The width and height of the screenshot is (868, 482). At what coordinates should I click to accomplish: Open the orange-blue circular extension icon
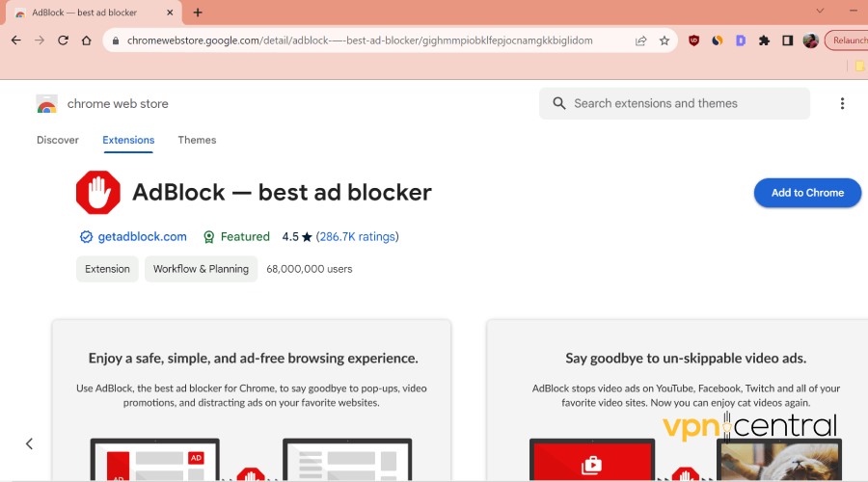[718, 40]
